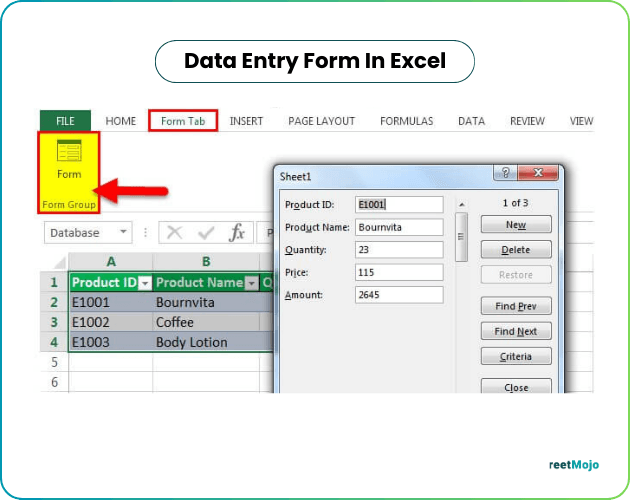Click cell containing E1002
Image resolution: width=630 pixels, height=500 pixels.
(x=111, y=322)
